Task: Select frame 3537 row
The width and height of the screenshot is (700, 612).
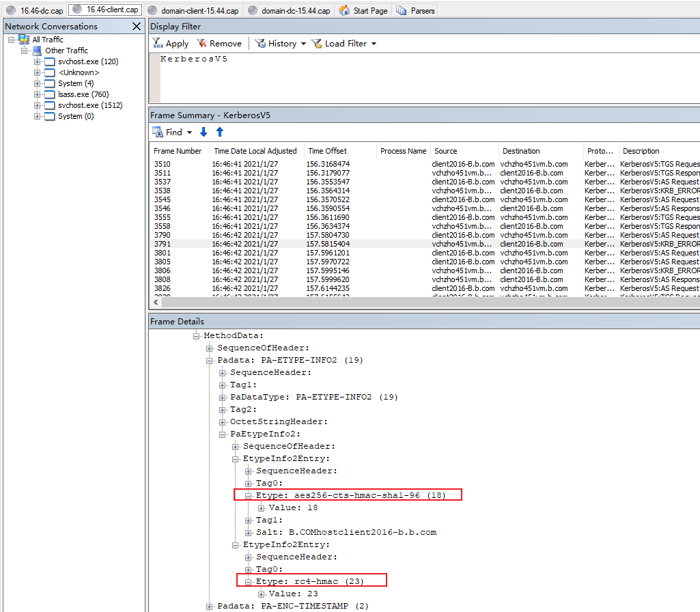Action: tap(425, 182)
